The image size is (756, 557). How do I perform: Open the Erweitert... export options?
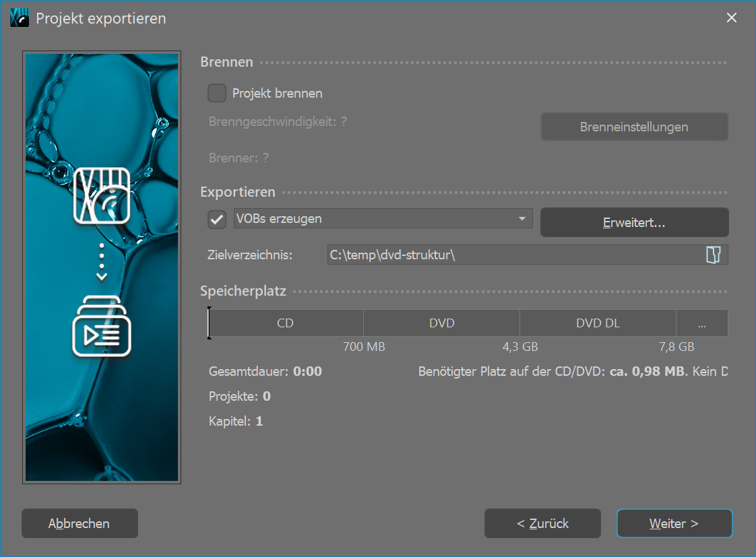point(634,222)
